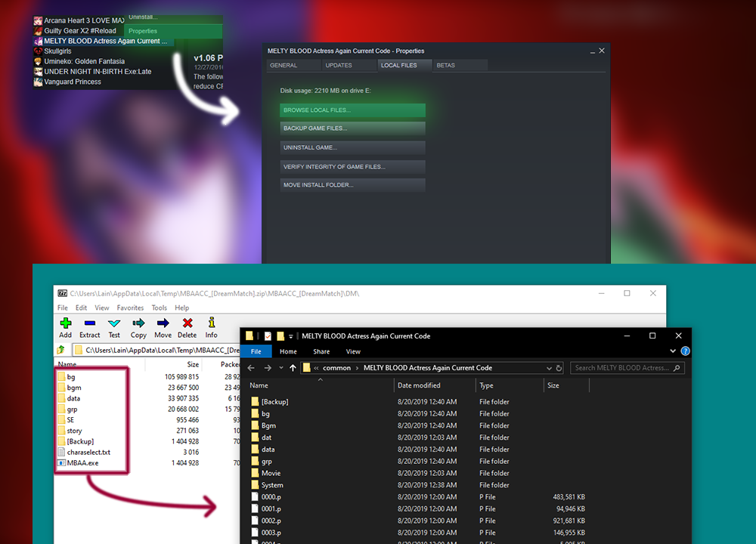Click the Explorer Up arrow
The height and width of the screenshot is (544, 756).
coord(293,368)
